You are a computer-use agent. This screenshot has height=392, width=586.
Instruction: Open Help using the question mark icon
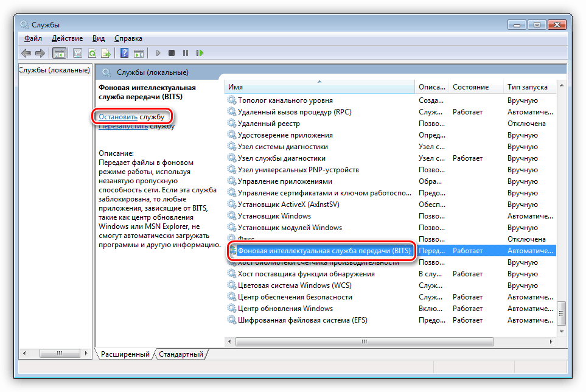125,53
